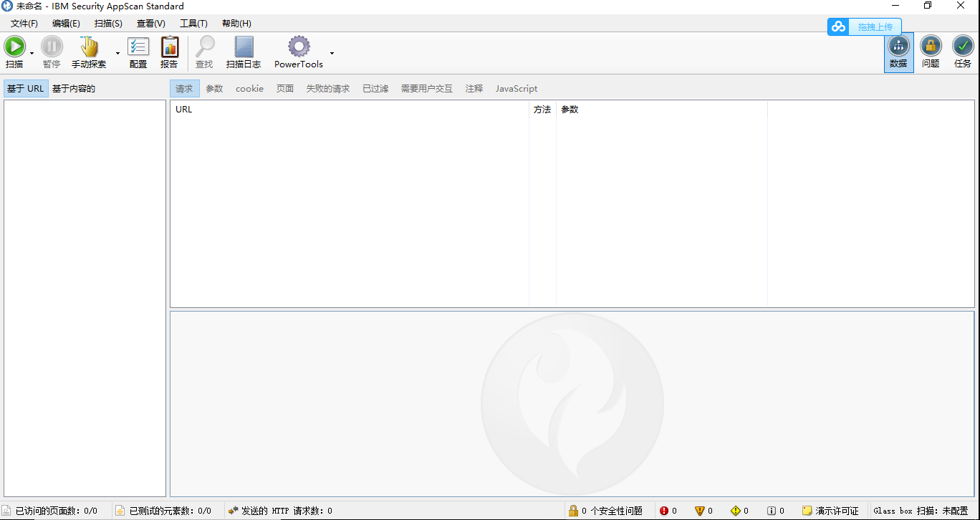Open the Configuration (配置) checklist icon
Image resolution: width=980 pixels, height=520 pixels.
click(138, 47)
